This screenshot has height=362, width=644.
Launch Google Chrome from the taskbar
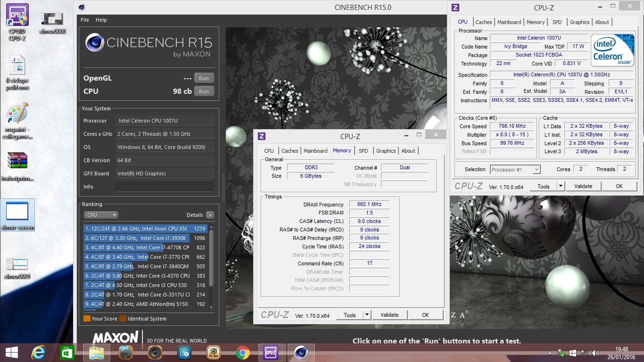(x=243, y=352)
